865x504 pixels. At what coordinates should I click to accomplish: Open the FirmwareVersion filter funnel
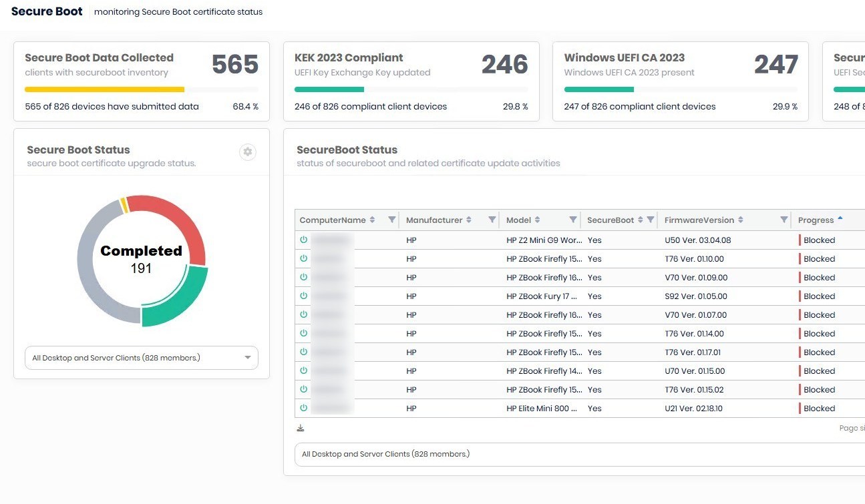[x=784, y=220]
